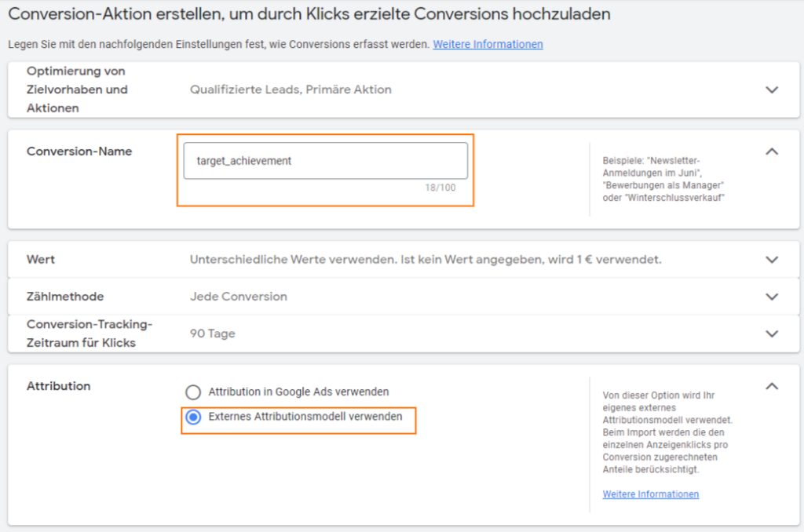Screen dimensions: 804x532
Task: Click Optimierung von Zielvorhaben und Aktionen label
Action: pos(77,89)
